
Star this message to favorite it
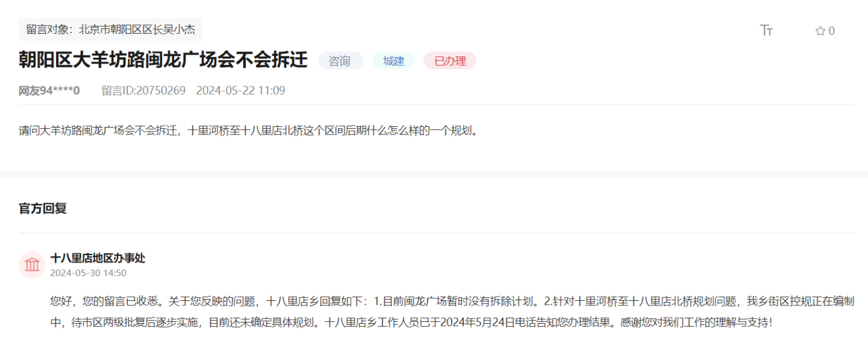(x=820, y=31)
